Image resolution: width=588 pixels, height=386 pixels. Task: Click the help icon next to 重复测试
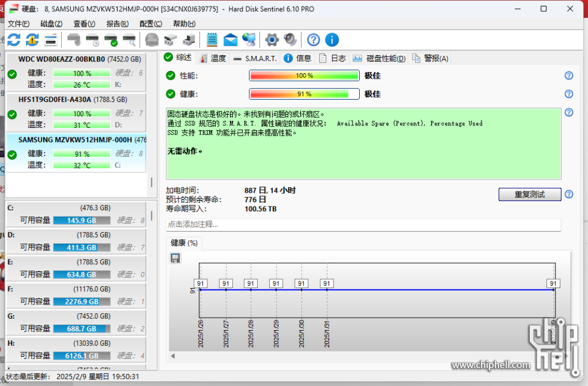(x=569, y=194)
